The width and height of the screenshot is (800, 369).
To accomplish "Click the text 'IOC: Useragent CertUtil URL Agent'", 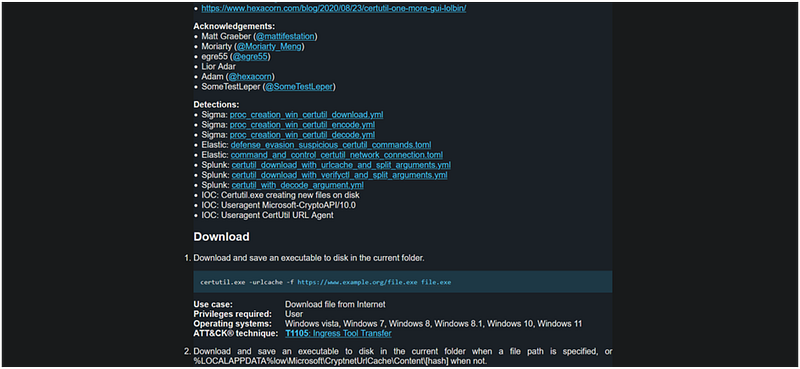I will click(x=267, y=215).
